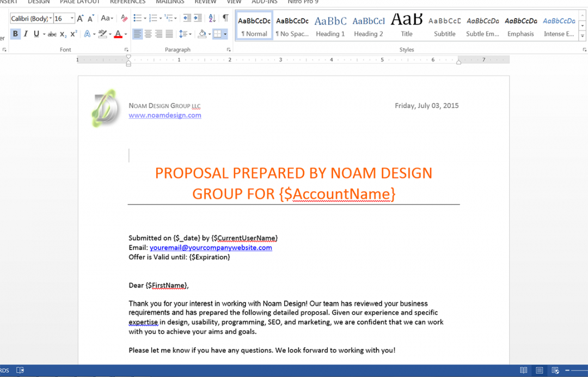The width and height of the screenshot is (588, 377).
Task: Open the PAGE LAYOUT ribbon tab
Action: pyautogui.click(x=80, y=2)
